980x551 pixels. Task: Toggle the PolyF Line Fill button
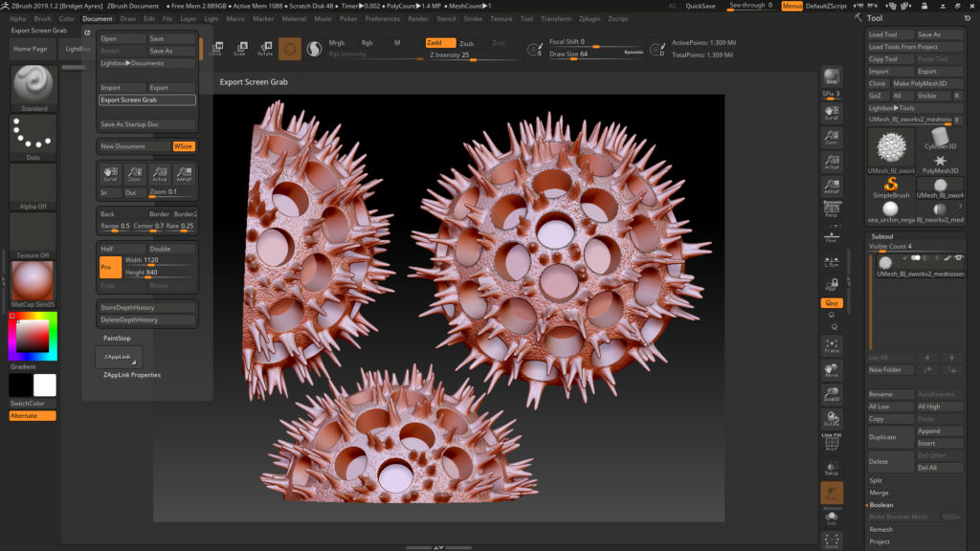832,442
